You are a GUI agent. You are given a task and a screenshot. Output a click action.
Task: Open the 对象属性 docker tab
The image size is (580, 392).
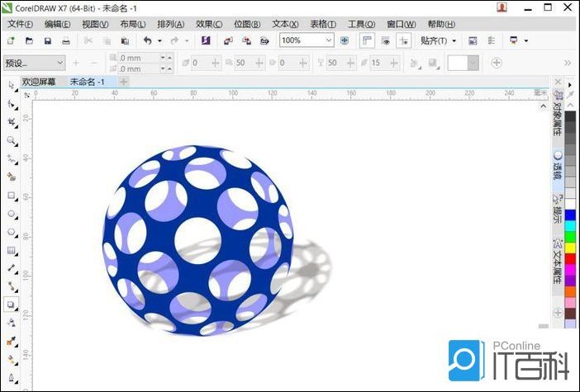(558, 117)
